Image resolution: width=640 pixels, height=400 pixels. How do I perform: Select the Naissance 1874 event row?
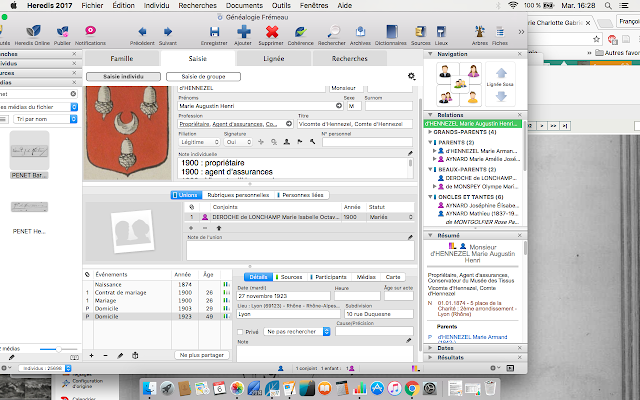(157, 284)
